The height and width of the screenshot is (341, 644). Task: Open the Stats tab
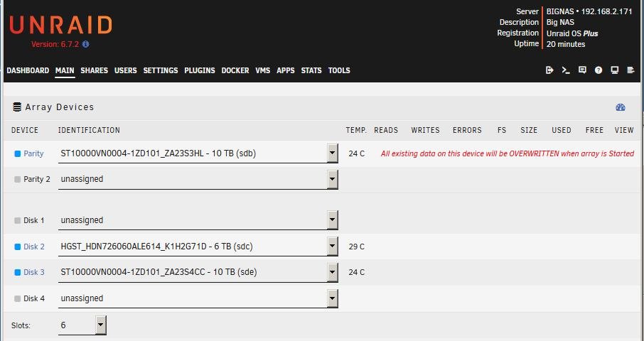(311, 70)
